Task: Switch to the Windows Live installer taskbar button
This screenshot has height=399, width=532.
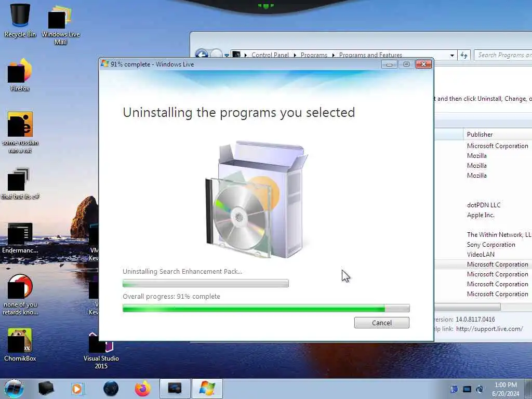Action: 207,389
